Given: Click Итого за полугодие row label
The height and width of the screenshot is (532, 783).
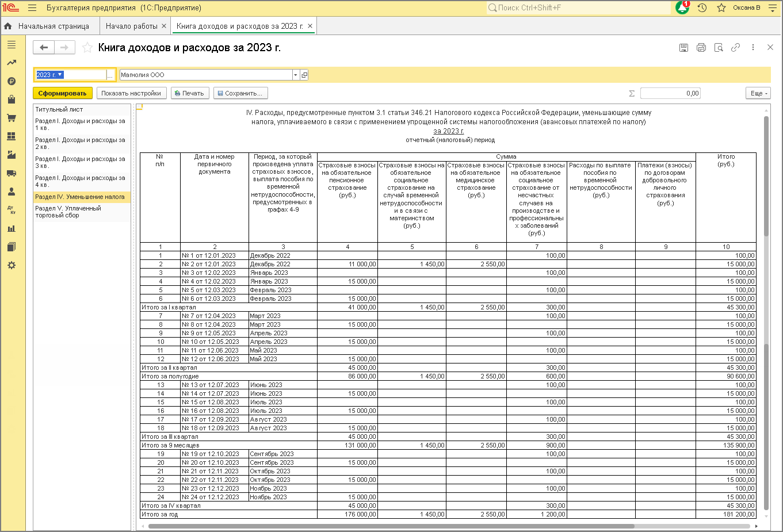Looking at the screenshot, I should 228,376.
